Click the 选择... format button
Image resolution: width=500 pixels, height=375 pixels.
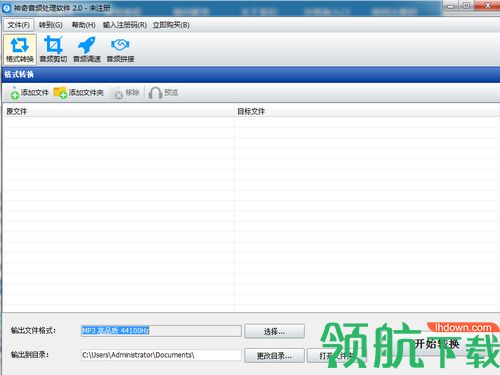point(274,331)
